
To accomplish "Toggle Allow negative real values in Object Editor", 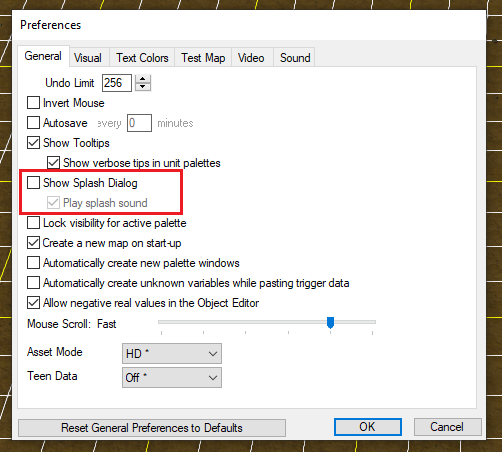I will [x=33, y=303].
